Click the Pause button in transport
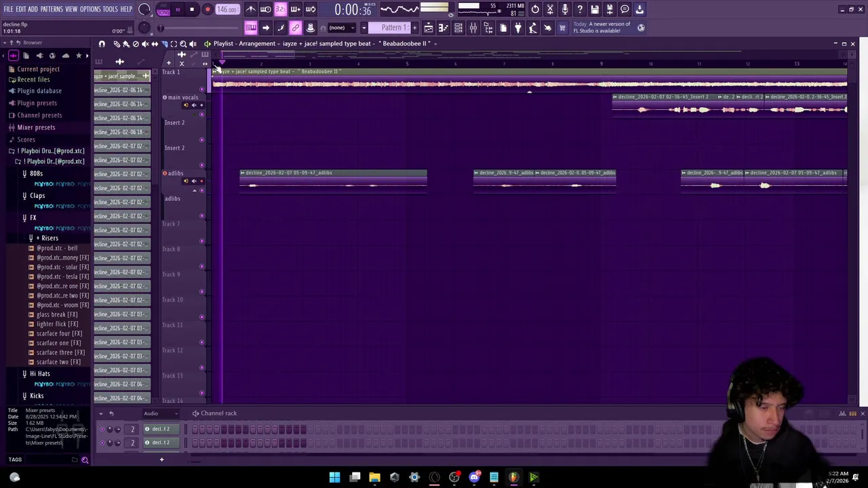868x488 pixels. coord(178,9)
